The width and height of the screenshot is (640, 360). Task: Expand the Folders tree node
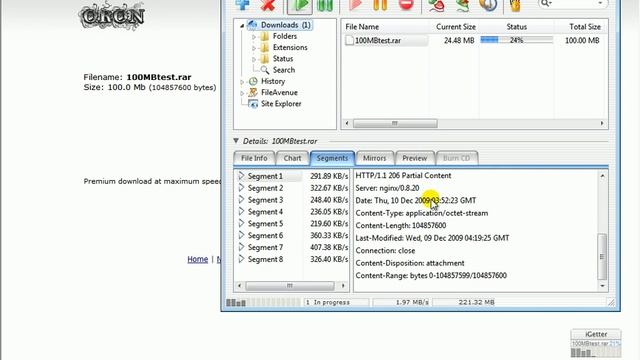253,37
